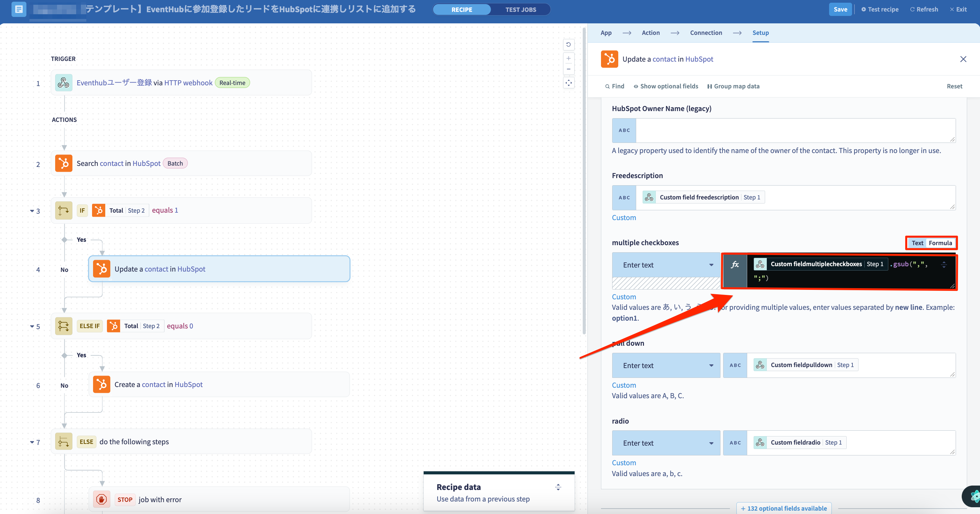Click the STOP hand icon in step 8

click(102, 499)
